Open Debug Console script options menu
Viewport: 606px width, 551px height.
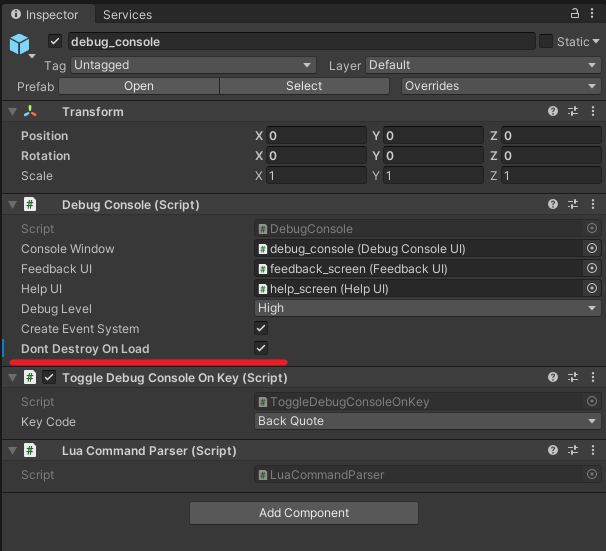pos(593,204)
